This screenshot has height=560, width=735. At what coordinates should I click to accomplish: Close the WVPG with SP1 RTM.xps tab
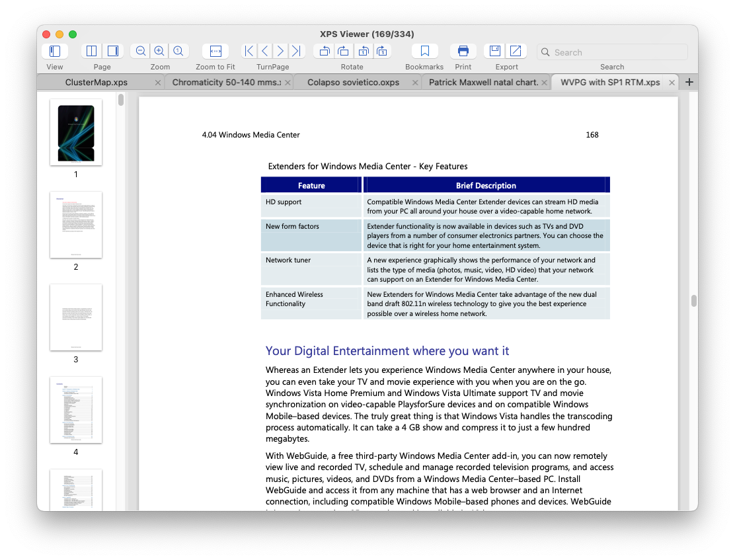pos(672,83)
